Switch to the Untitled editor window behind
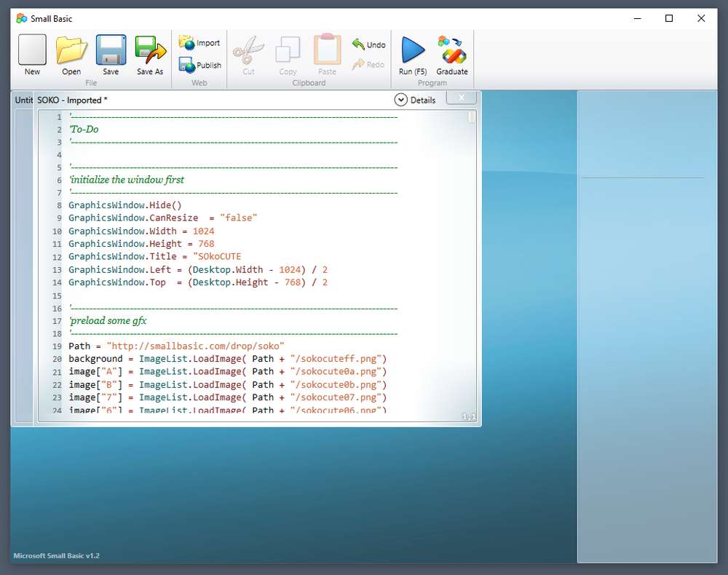The image size is (728, 575). 23,100
